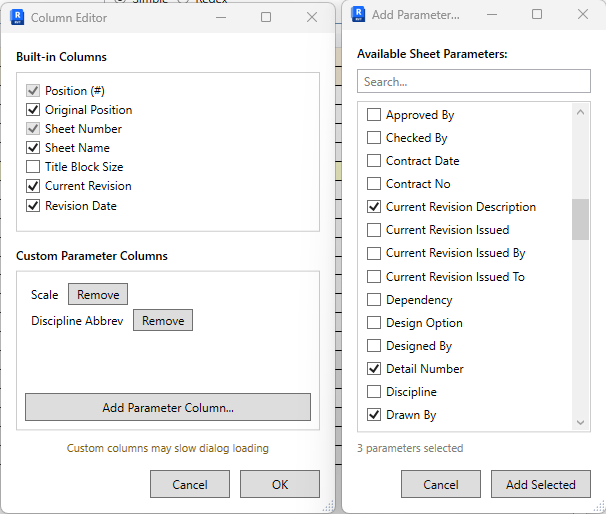Select the Contract Date checkbox
The image size is (606, 514).
[x=374, y=161]
